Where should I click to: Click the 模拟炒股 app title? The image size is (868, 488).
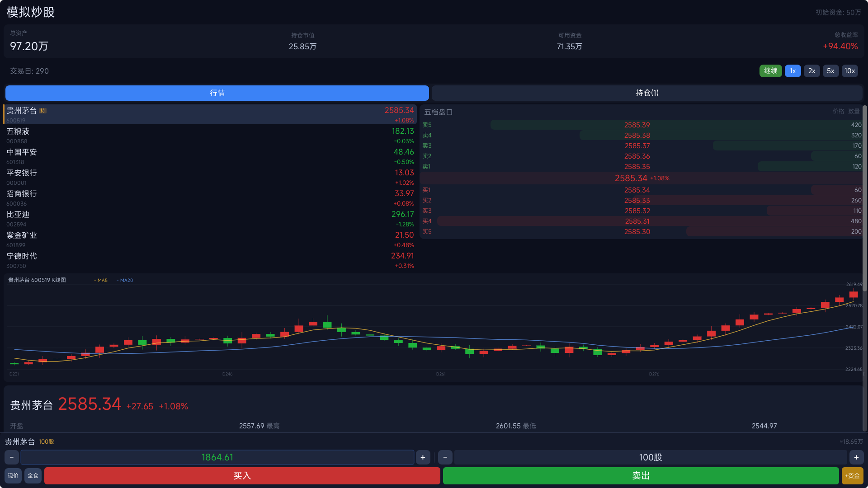(31, 12)
